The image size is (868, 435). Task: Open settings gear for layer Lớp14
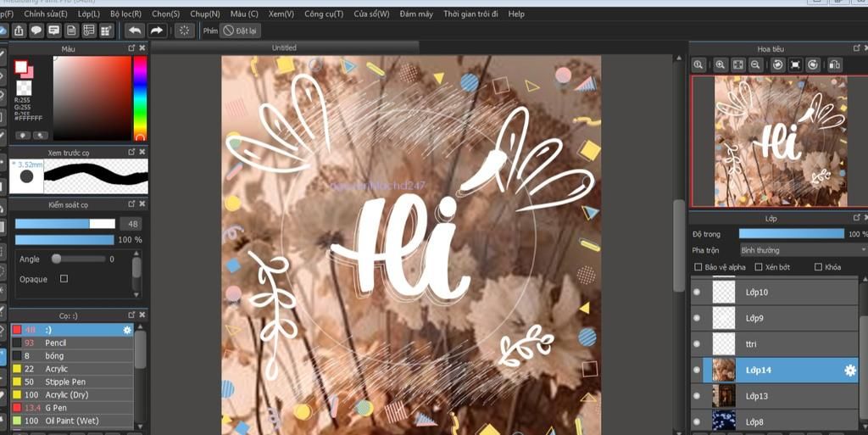click(850, 371)
